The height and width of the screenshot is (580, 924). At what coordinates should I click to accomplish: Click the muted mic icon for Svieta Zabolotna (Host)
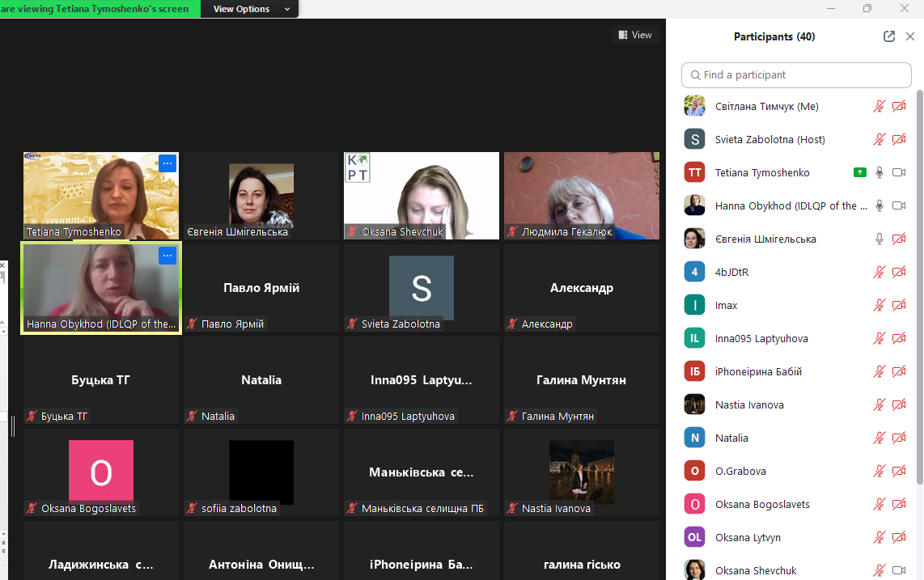[879, 140]
